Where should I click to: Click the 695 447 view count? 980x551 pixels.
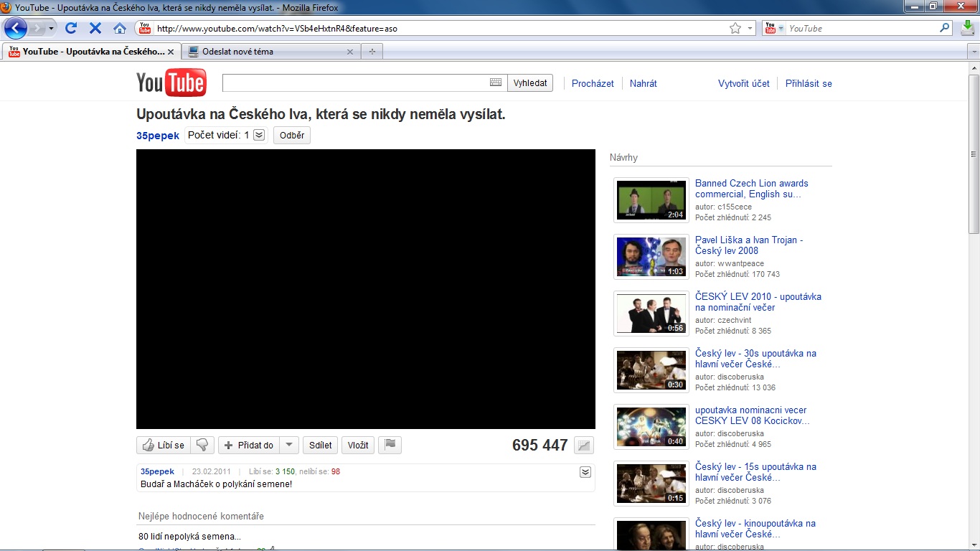[540, 446]
